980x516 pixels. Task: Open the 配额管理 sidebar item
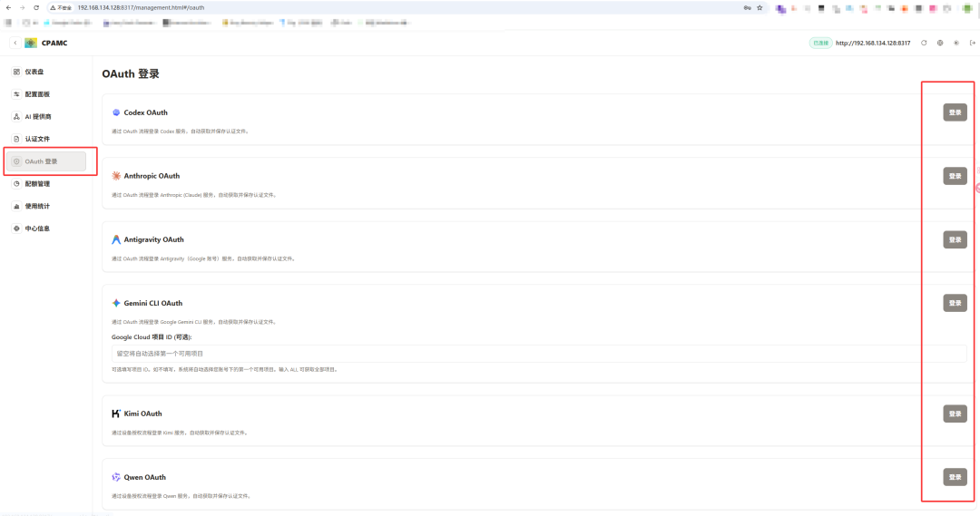click(x=45, y=184)
